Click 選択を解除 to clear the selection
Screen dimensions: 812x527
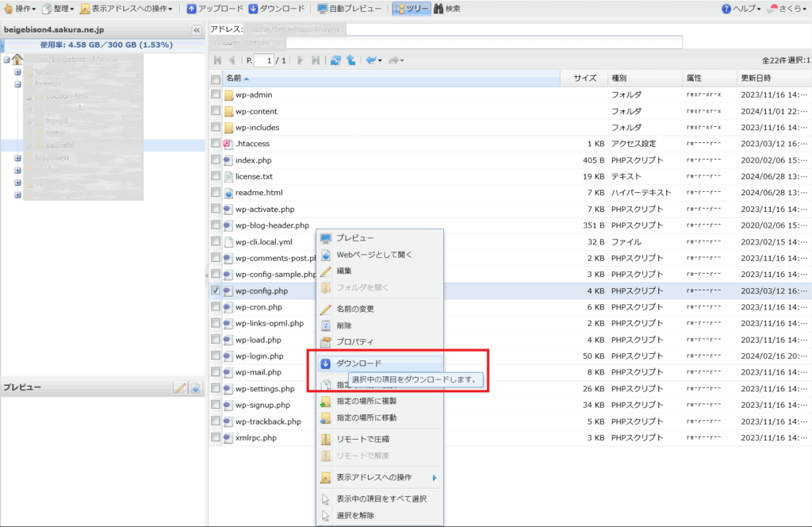click(356, 515)
